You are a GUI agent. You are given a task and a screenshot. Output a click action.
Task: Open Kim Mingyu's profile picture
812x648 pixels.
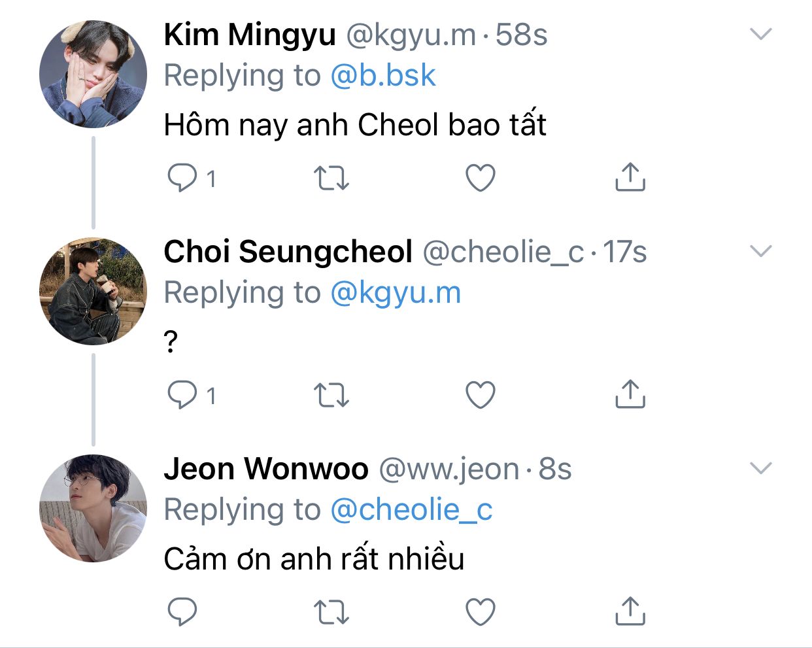click(93, 74)
